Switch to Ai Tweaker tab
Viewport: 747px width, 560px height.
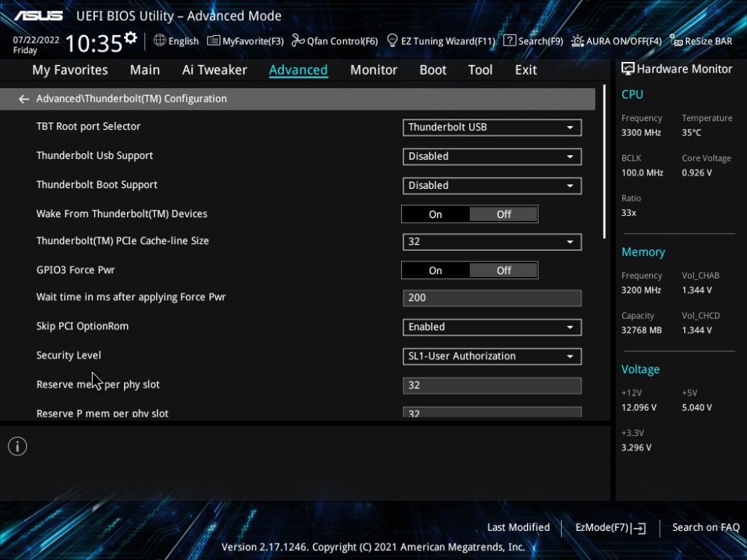(x=214, y=70)
